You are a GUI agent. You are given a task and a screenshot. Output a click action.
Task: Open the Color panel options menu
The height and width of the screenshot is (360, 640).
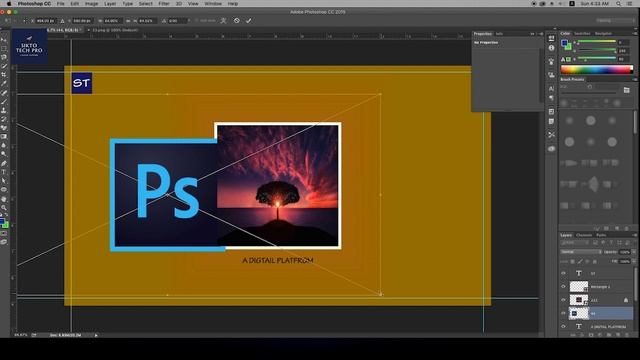click(x=635, y=33)
